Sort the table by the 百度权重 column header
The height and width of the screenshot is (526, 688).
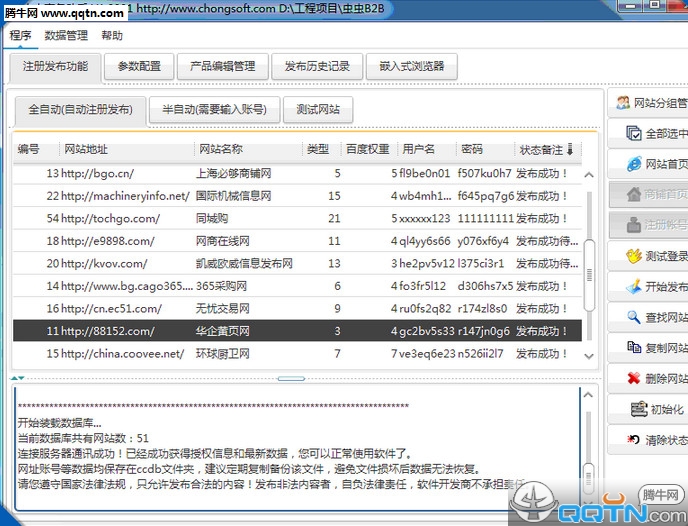pos(367,149)
